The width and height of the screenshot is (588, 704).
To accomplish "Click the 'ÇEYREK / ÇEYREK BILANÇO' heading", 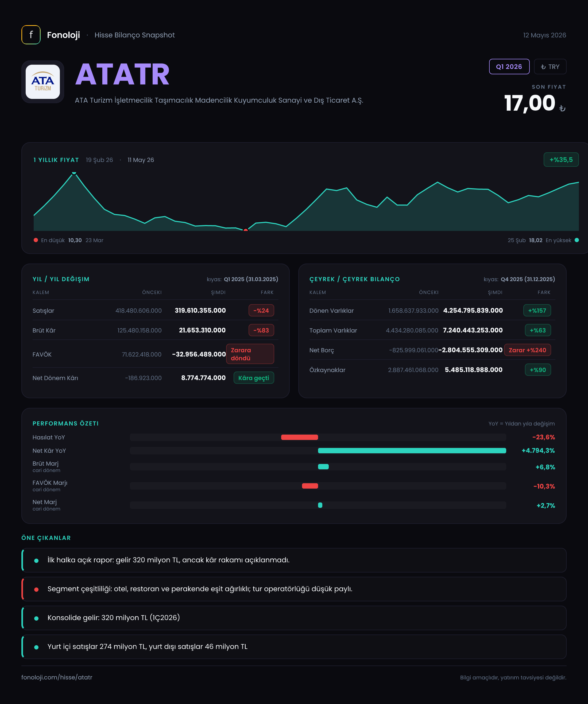I will click(354, 279).
